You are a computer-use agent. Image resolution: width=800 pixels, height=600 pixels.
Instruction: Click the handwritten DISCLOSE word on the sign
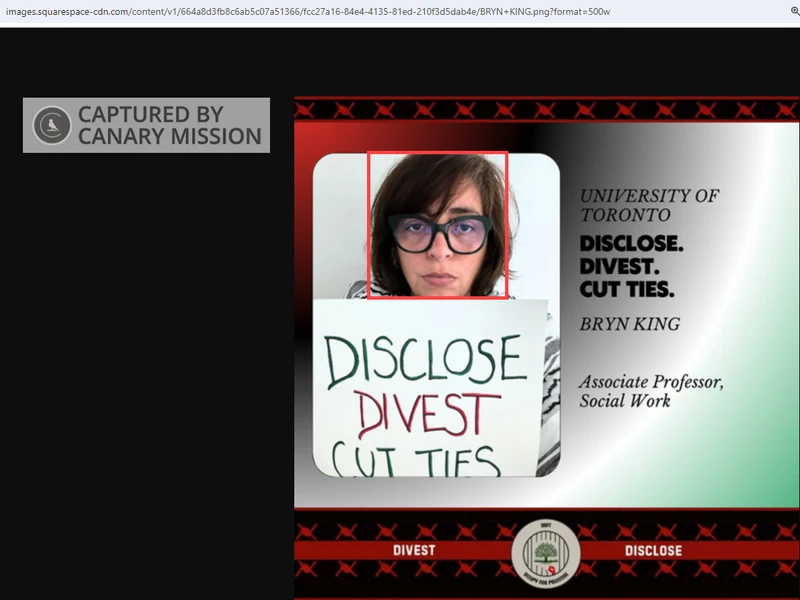[x=425, y=360]
